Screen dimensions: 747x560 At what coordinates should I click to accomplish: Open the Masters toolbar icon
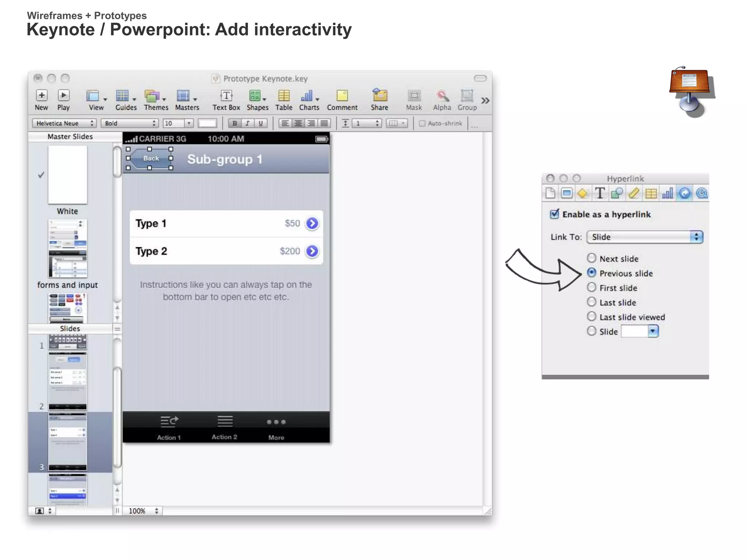183,96
